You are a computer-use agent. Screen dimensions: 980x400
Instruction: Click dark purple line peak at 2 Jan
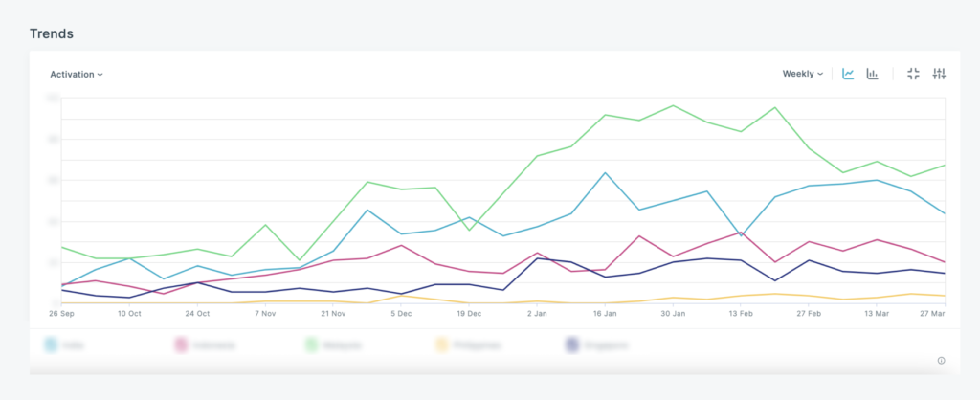pos(538,258)
